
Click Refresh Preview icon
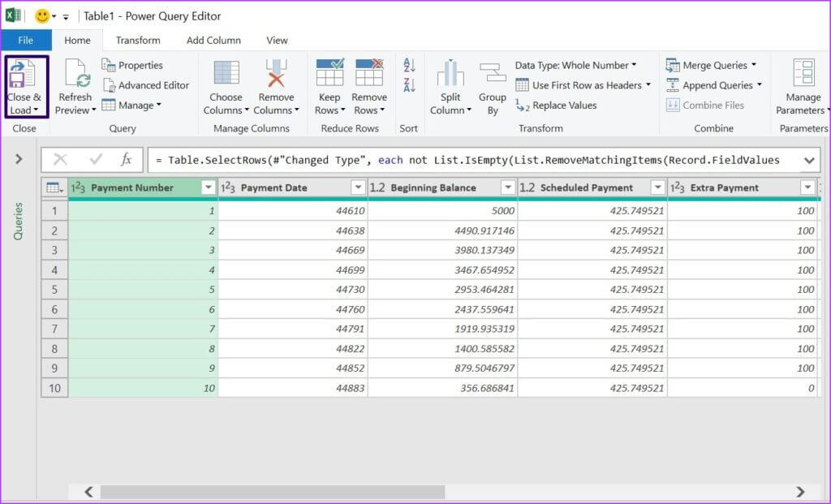[x=76, y=73]
